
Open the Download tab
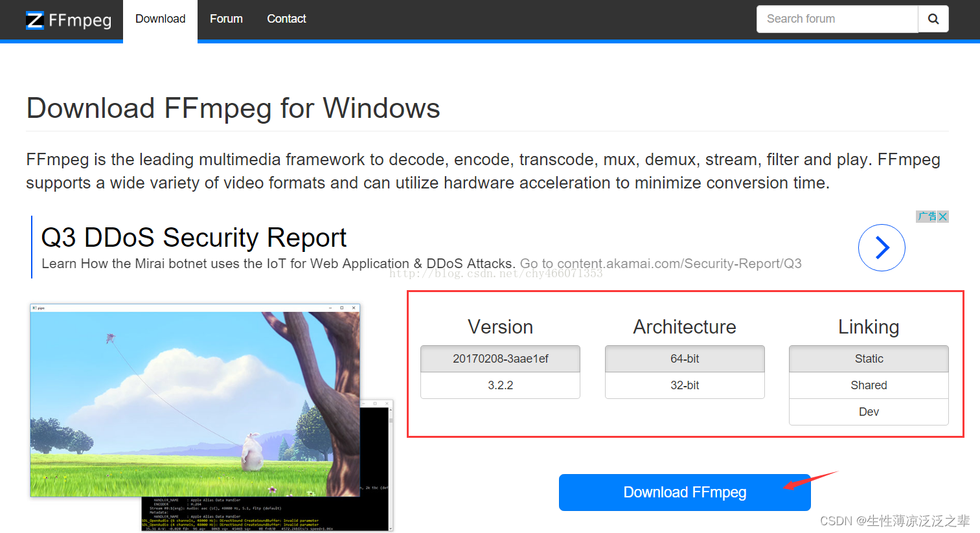pos(160,19)
